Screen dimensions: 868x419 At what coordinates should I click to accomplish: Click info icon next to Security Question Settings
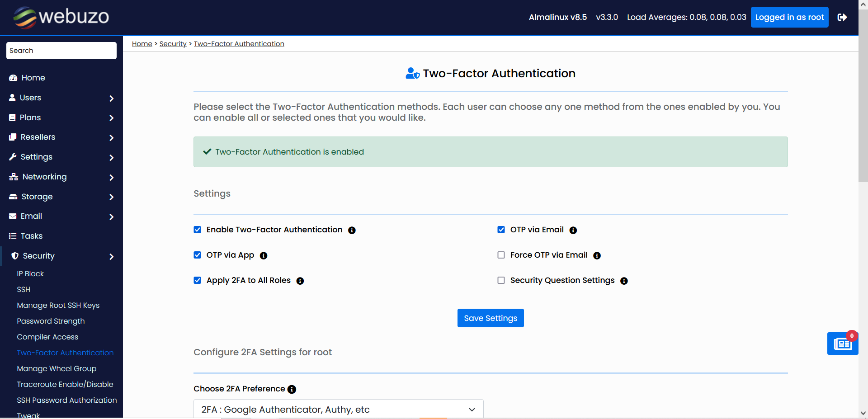(x=624, y=281)
